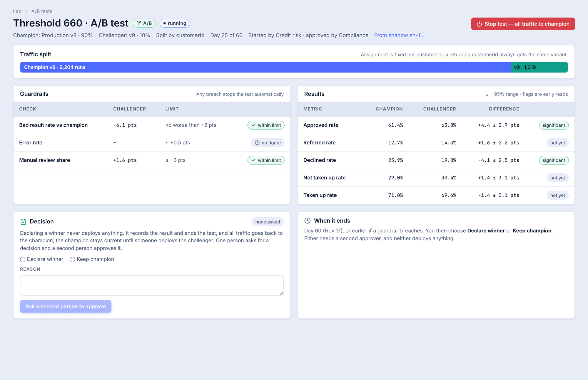Click the 65.8% challenger Approved rate value
The width and height of the screenshot is (588, 380).
click(x=449, y=125)
